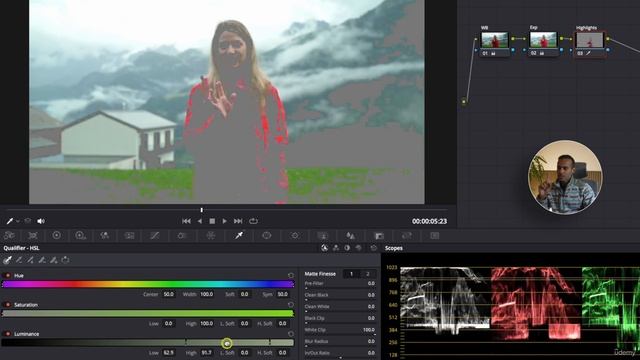
Task: Click the Luminance High value field
Action: pyautogui.click(x=207, y=353)
